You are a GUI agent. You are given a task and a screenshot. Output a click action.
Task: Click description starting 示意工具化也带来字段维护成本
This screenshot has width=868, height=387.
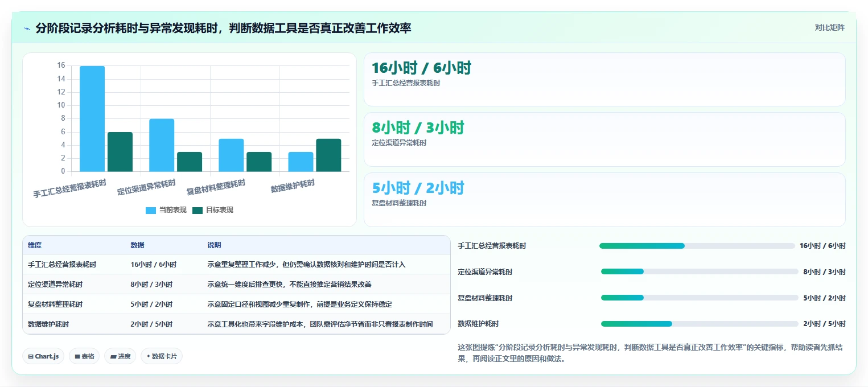320,324
